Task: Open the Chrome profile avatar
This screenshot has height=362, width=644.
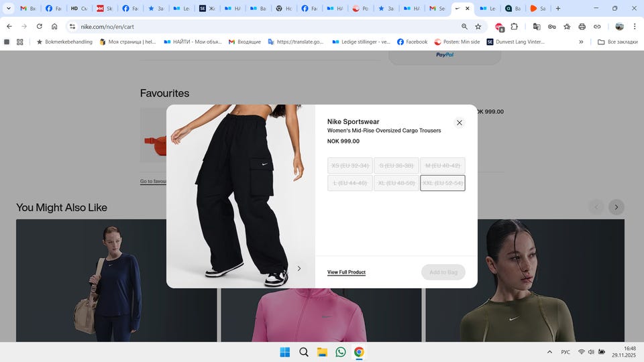Action: tap(619, 26)
